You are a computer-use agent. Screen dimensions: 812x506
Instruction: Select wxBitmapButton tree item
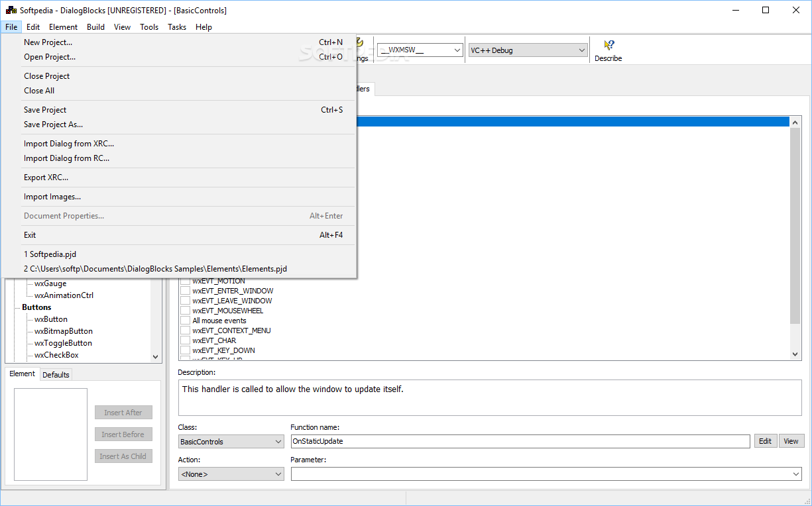[x=64, y=331]
